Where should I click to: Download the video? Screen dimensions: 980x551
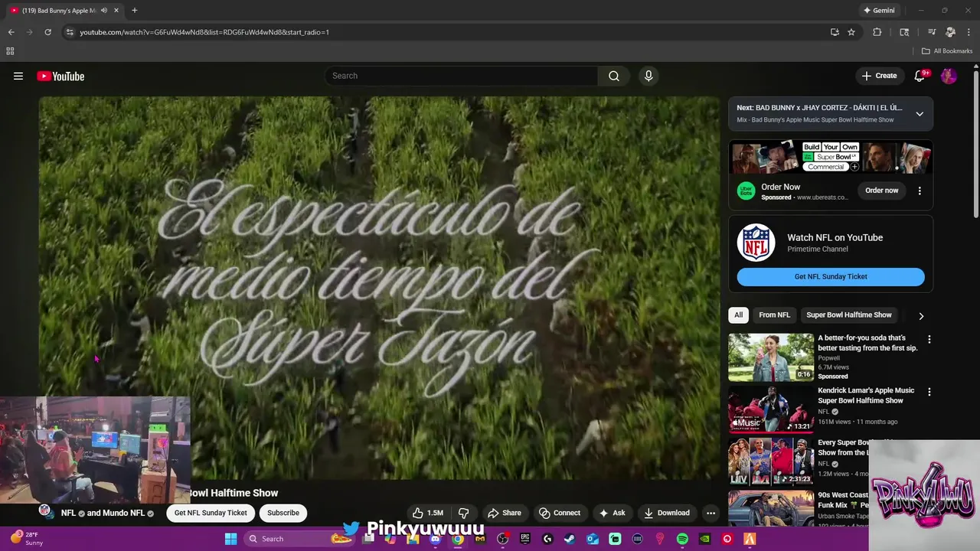pos(667,513)
